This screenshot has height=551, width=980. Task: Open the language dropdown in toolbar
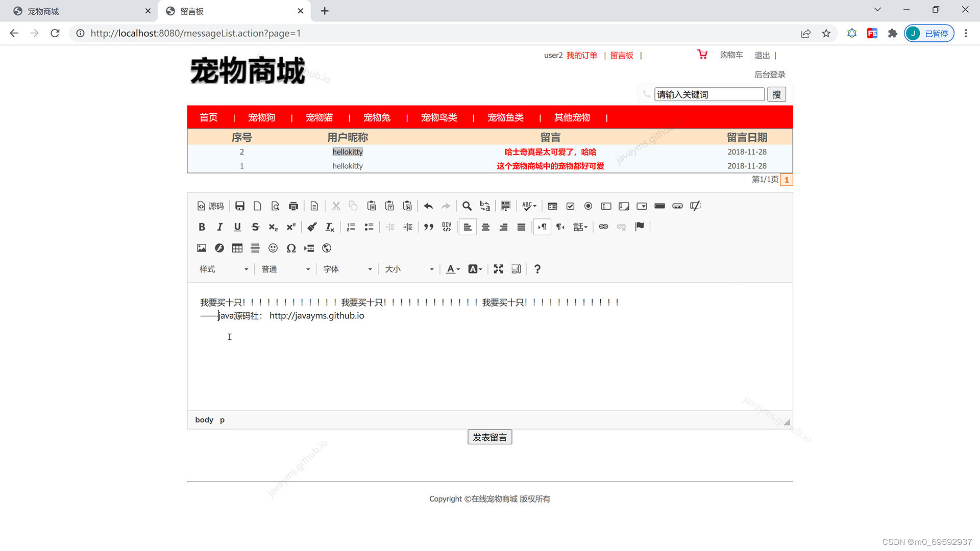click(x=580, y=227)
